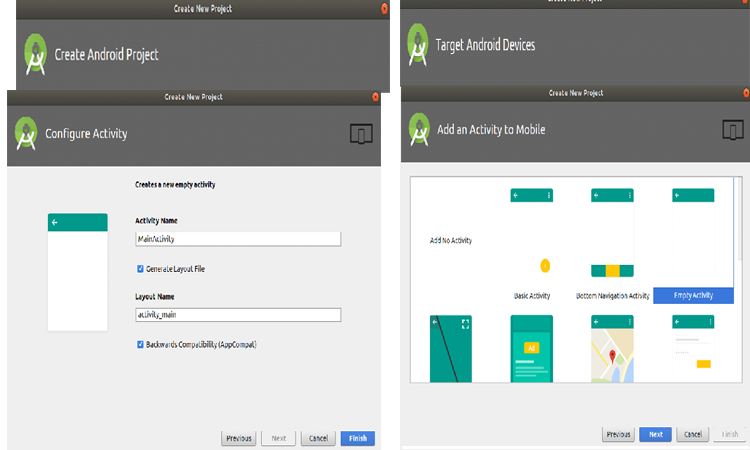Viewport: 750px width, 450px height.
Task: Disable Backwards Compatibility (AppCompat) checkbox
Action: [x=140, y=344]
